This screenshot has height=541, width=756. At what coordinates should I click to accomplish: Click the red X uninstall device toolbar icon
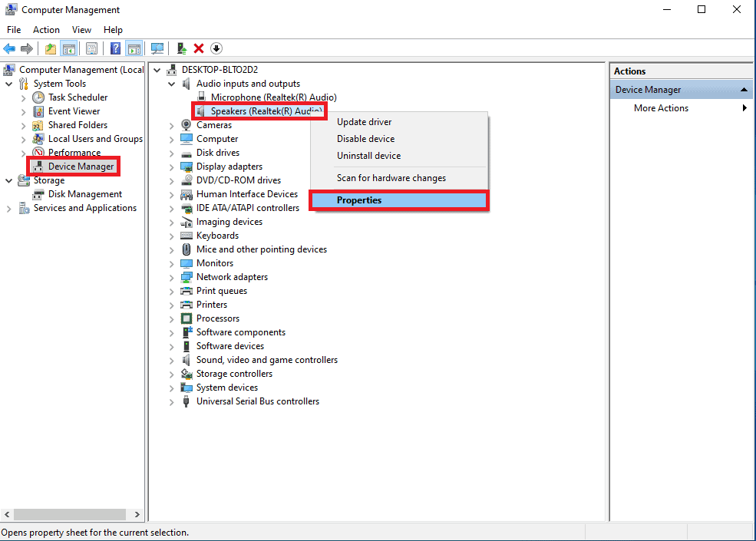click(x=198, y=48)
